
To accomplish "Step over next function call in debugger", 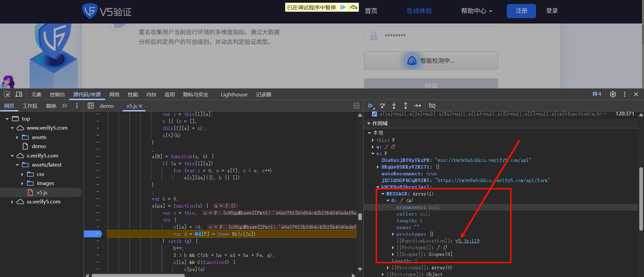I will coord(382,106).
